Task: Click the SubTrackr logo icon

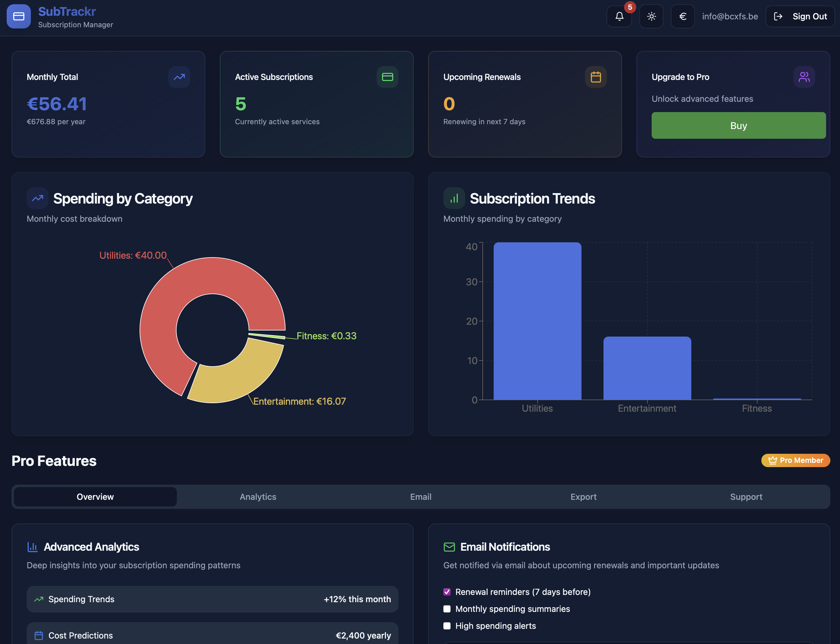Action: coord(18,16)
